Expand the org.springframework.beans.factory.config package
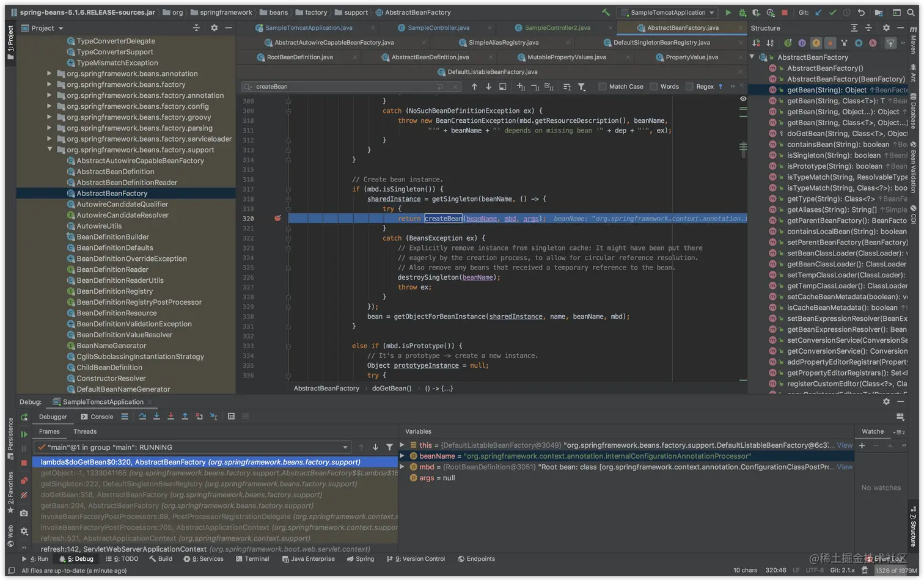The image size is (924, 581). click(x=50, y=106)
